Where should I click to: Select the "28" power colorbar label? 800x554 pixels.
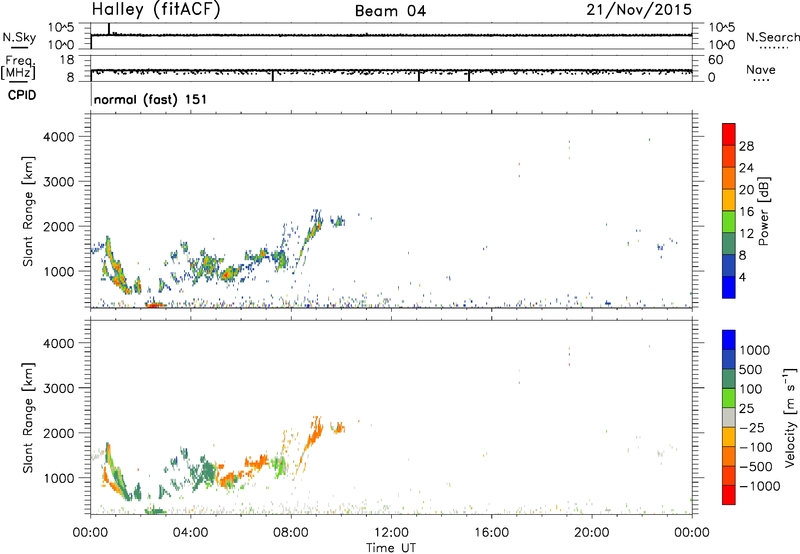click(746, 146)
